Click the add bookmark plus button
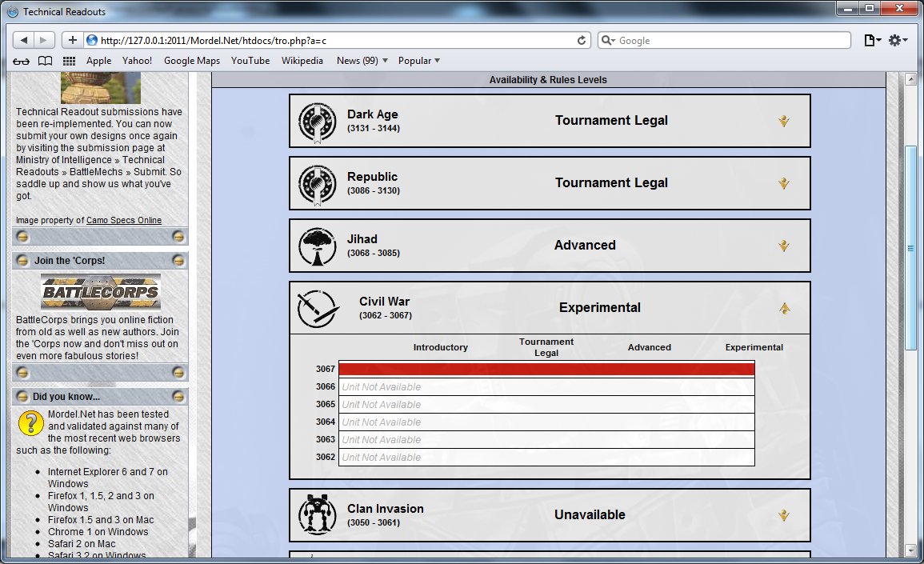 [72, 40]
